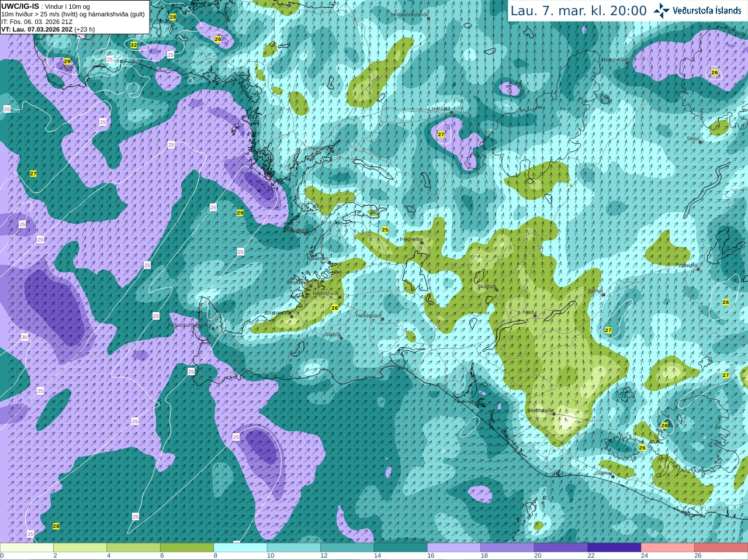Image resolution: width=748 pixels, height=560 pixels.
Task: Click the yellow '27' label near Búrfell
Action: 608,330
